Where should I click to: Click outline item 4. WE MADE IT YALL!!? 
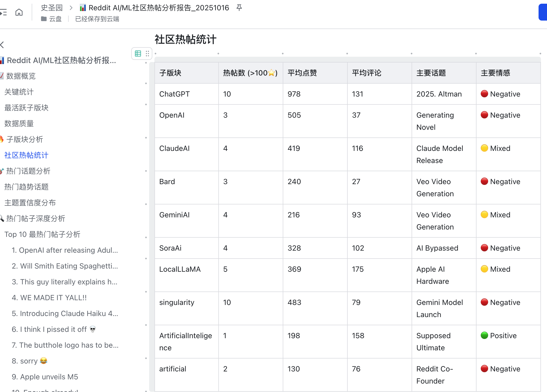(x=49, y=298)
